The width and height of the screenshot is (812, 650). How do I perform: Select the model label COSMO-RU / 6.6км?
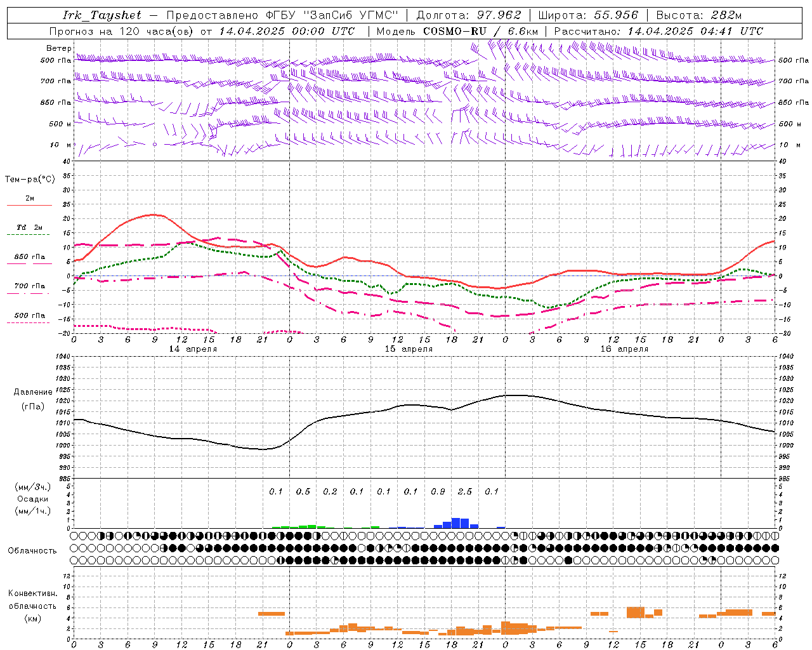[481, 31]
